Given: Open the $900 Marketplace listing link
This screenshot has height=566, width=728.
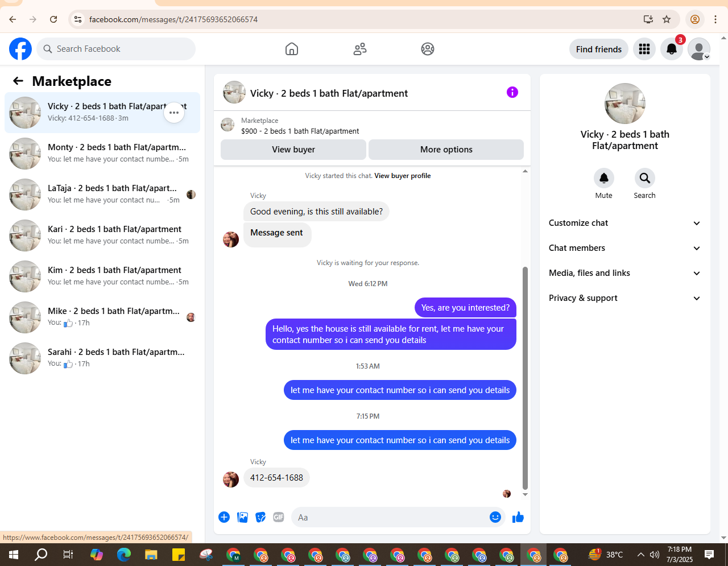Looking at the screenshot, I should click(300, 131).
